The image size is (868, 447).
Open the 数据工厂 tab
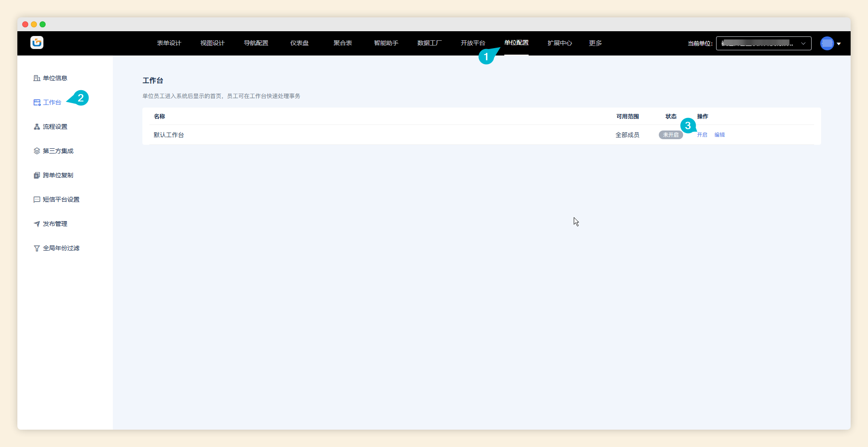[429, 43]
